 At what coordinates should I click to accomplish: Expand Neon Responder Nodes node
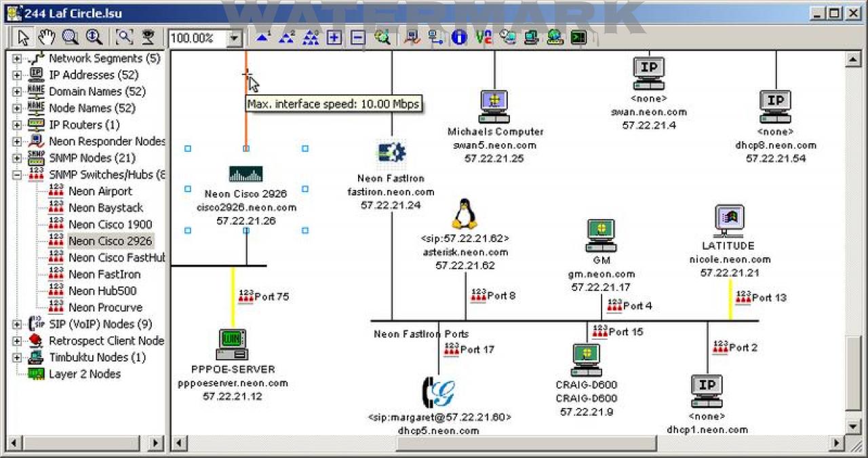coord(17,141)
